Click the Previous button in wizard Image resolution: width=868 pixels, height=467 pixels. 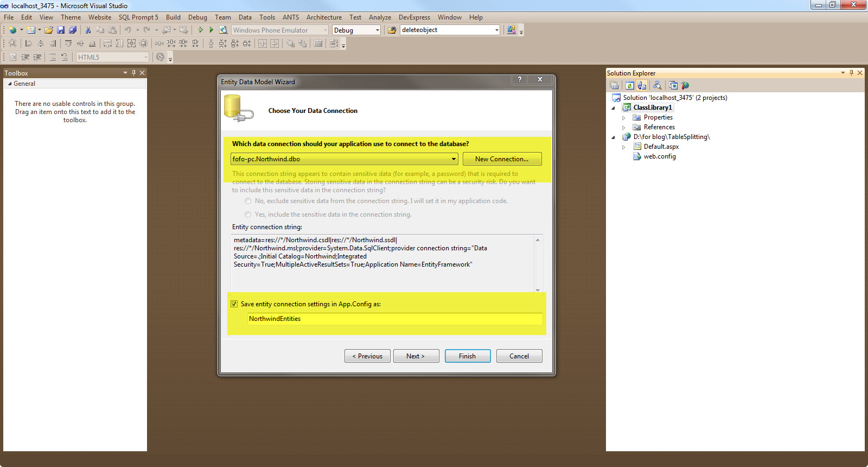pyautogui.click(x=367, y=356)
